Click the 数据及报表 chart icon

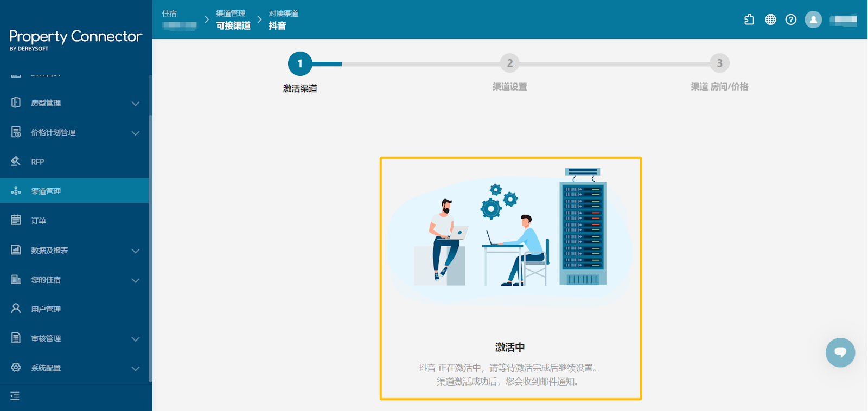click(16, 249)
